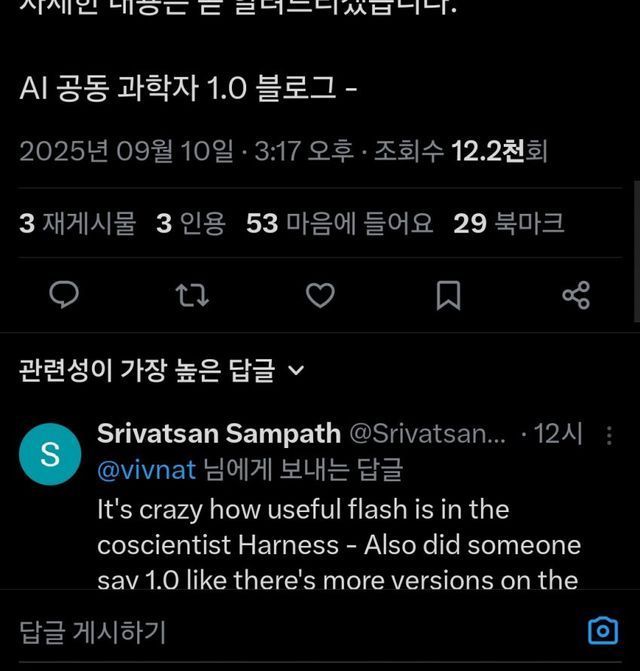Click the reply speech bubble icon
640x671 pixels.
[x=64, y=295]
